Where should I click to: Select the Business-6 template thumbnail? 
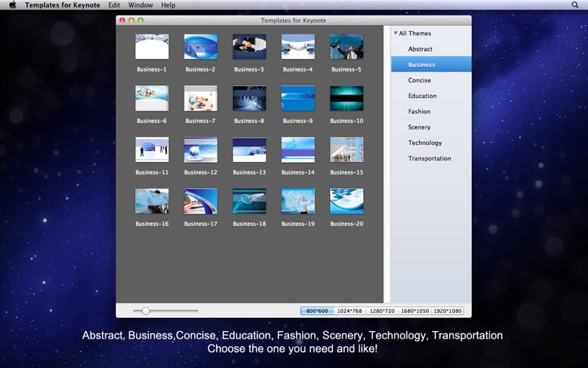point(152,98)
